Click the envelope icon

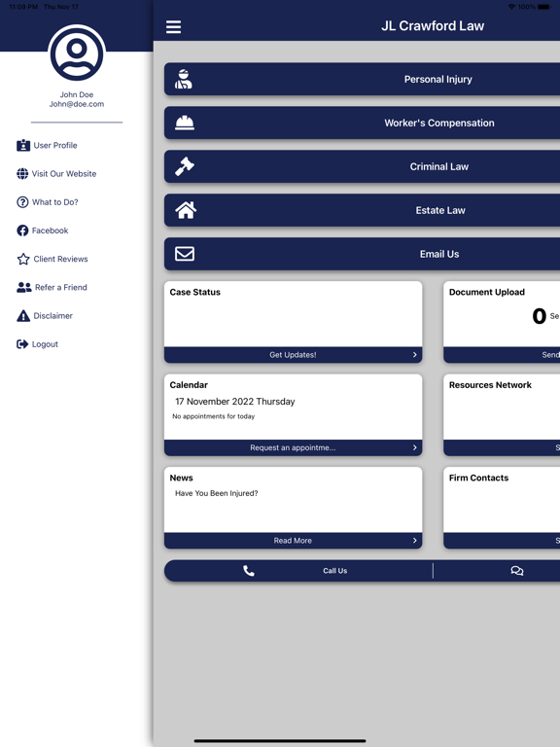pos(185,254)
